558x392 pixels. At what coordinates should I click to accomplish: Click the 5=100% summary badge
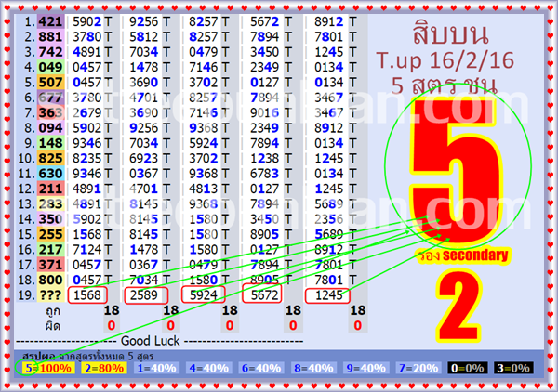point(48,368)
